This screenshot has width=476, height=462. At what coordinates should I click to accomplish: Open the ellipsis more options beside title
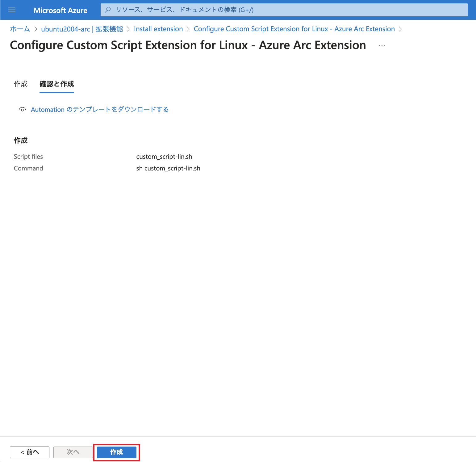pyautogui.click(x=382, y=46)
